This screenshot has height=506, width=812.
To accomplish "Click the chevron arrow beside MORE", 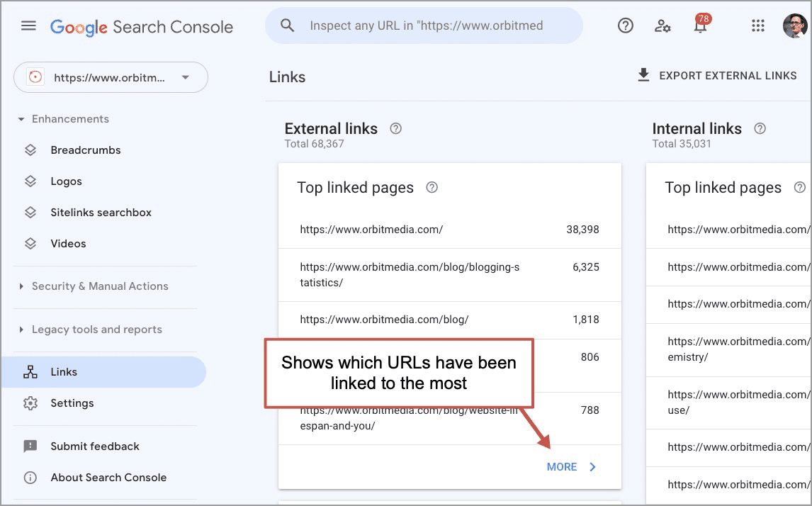I will [593, 467].
